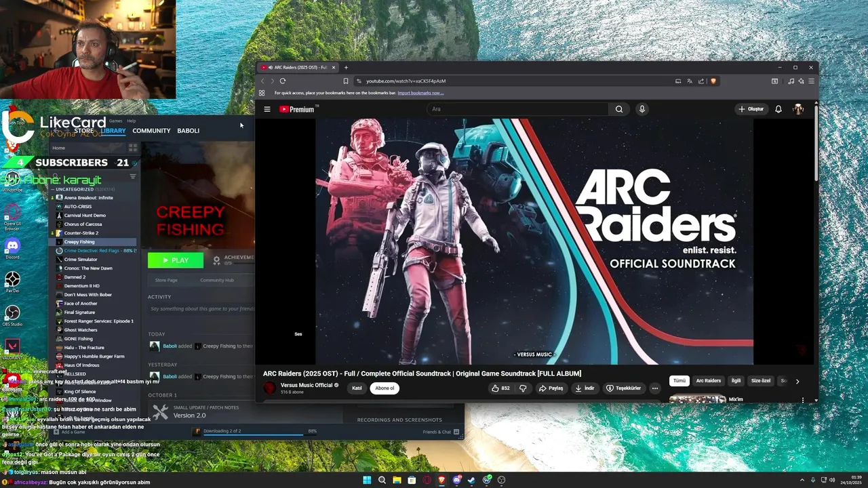Open the Steam Community tab

(151, 131)
